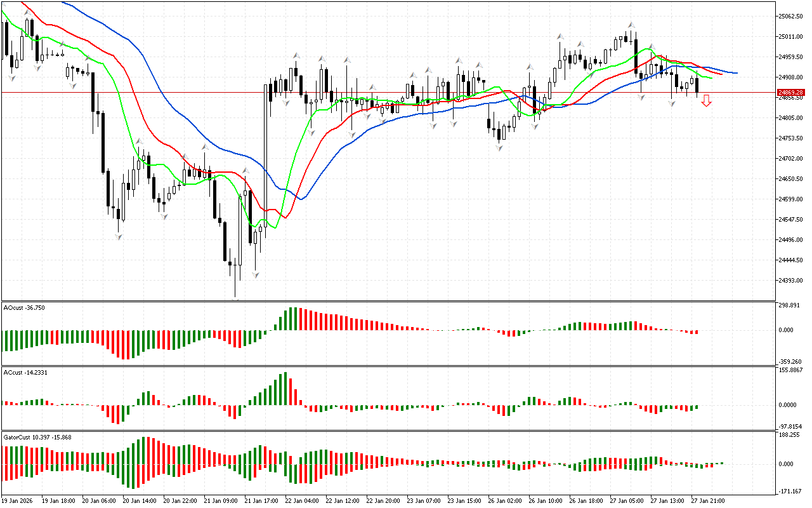Click the ACcust -14.2331 indicator label
The height and width of the screenshot is (508, 812).
click(25, 372)
